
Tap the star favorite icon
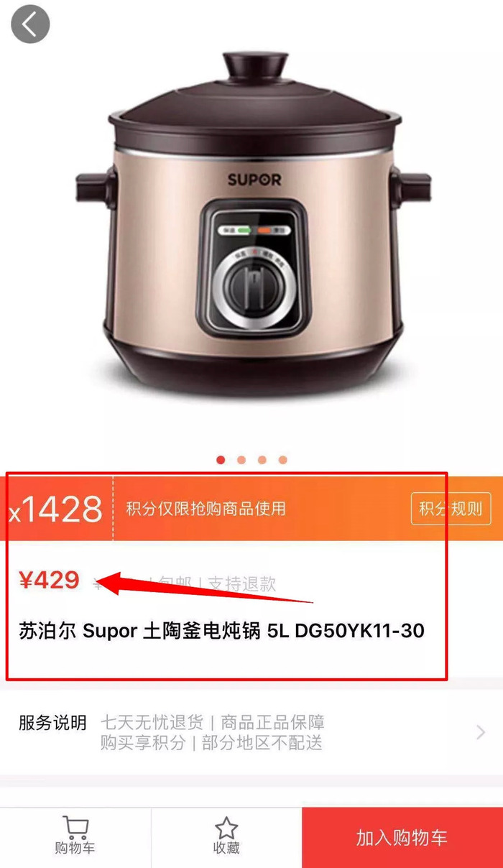(x=226, y=827)
